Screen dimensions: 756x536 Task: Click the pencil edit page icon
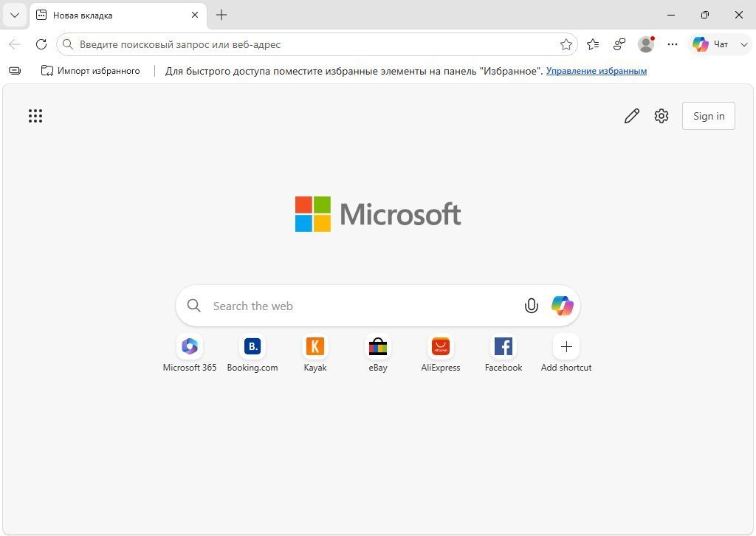pos(632,116)
